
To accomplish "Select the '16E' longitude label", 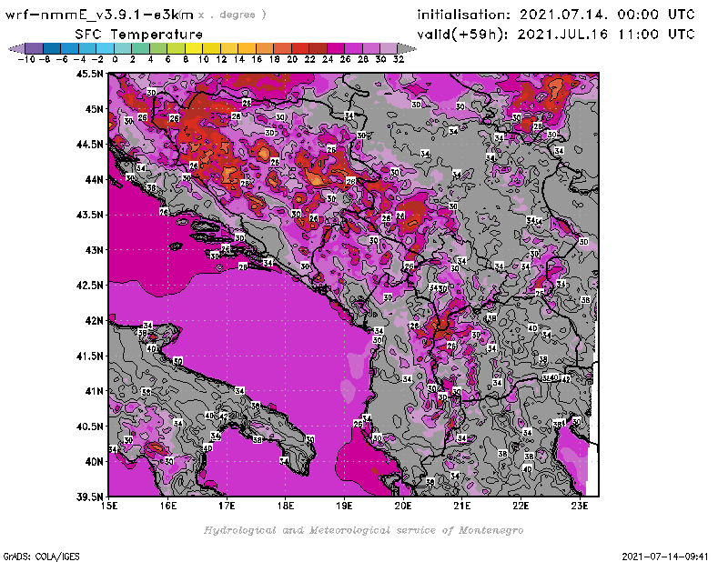I will point(168,506).
